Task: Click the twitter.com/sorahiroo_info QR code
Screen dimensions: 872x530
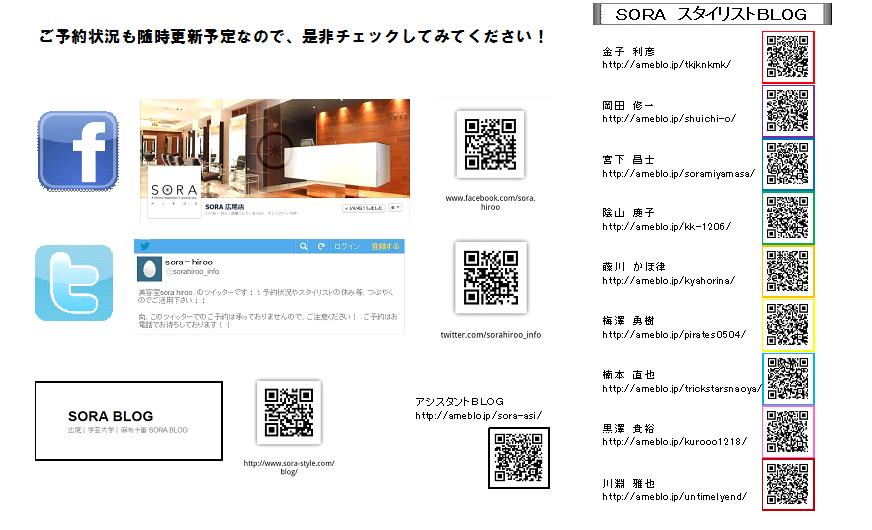Action: 490,276
